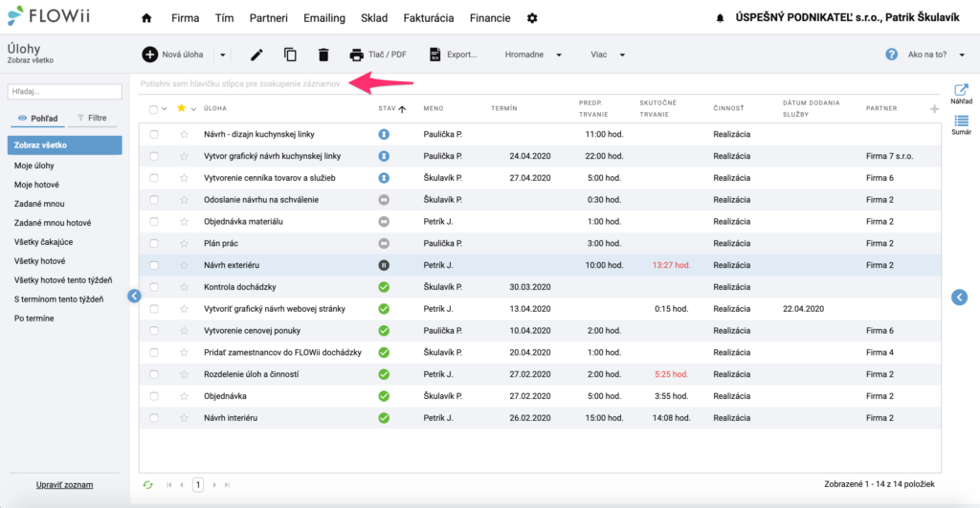Check the Kontrola dochádzky row
The height and width of the screenshot is (508, 980).
pyautogui.click(x=154, y=287)
